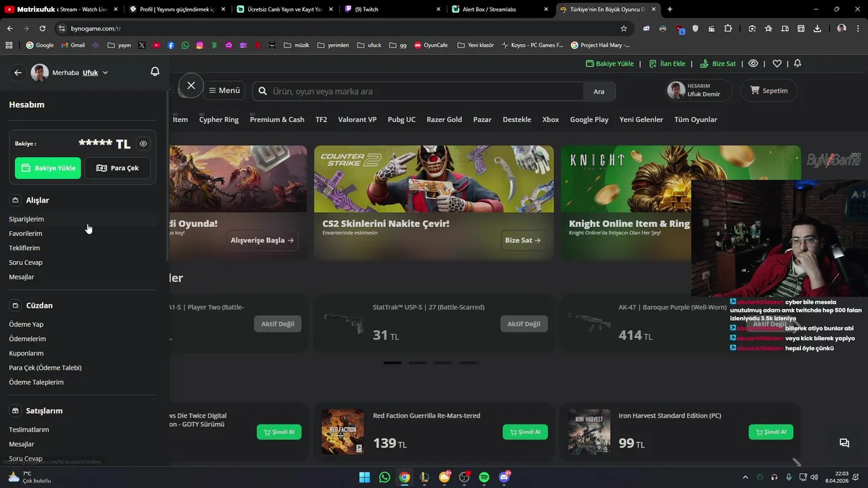The width and height of the screenshot is (868, 488).
Task: Select the Premium & Cash category tab
Action: pyautogui.click(x=277, y=119)
